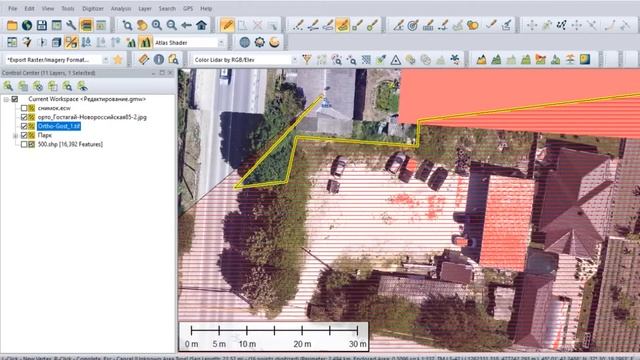
Task: Click the Control Center eye layer icon
Action: (x=82, y=86)
